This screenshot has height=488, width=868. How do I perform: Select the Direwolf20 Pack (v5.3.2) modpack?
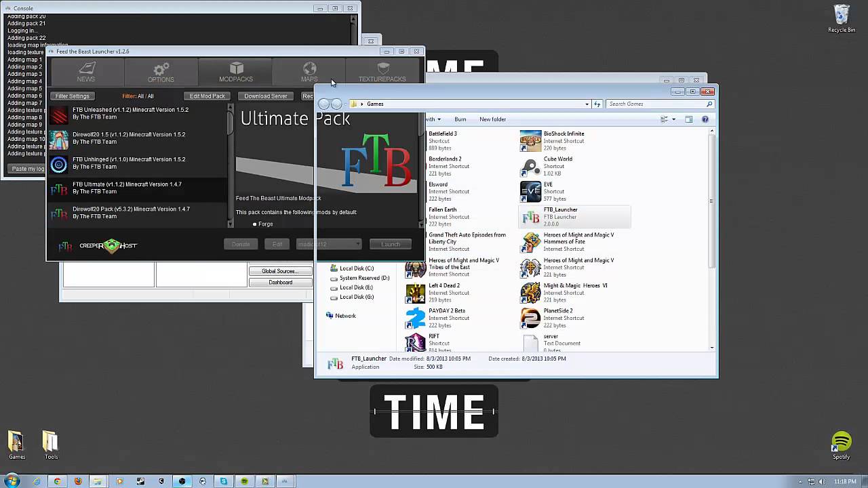click(138, 213)
